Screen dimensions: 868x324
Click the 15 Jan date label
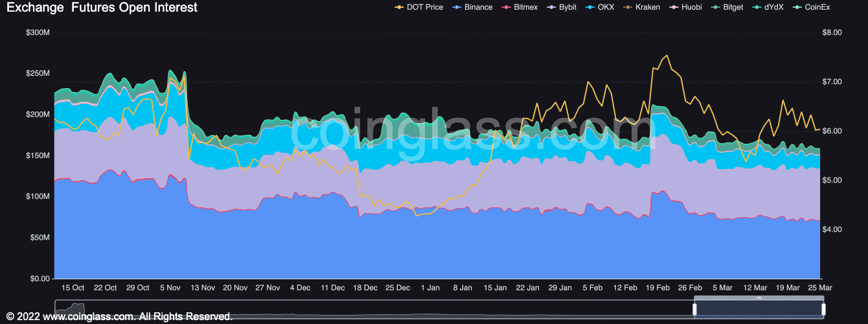495,288
